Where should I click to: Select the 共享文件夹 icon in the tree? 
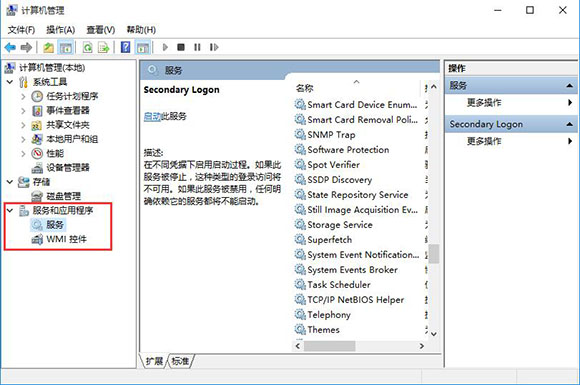(x=37, y=125)
